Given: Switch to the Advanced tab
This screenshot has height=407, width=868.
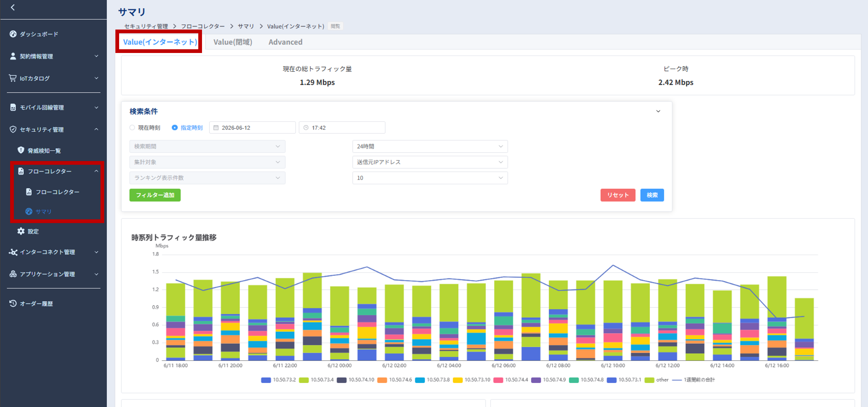Looking at the screenshot, I should [x=285, y=42].
